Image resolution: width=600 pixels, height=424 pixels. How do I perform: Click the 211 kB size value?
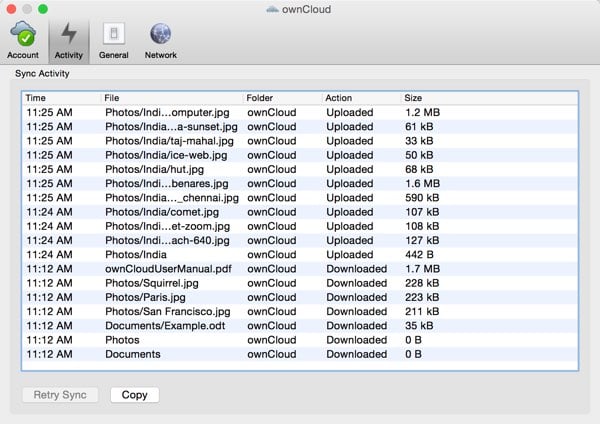(x=422, y=311)
